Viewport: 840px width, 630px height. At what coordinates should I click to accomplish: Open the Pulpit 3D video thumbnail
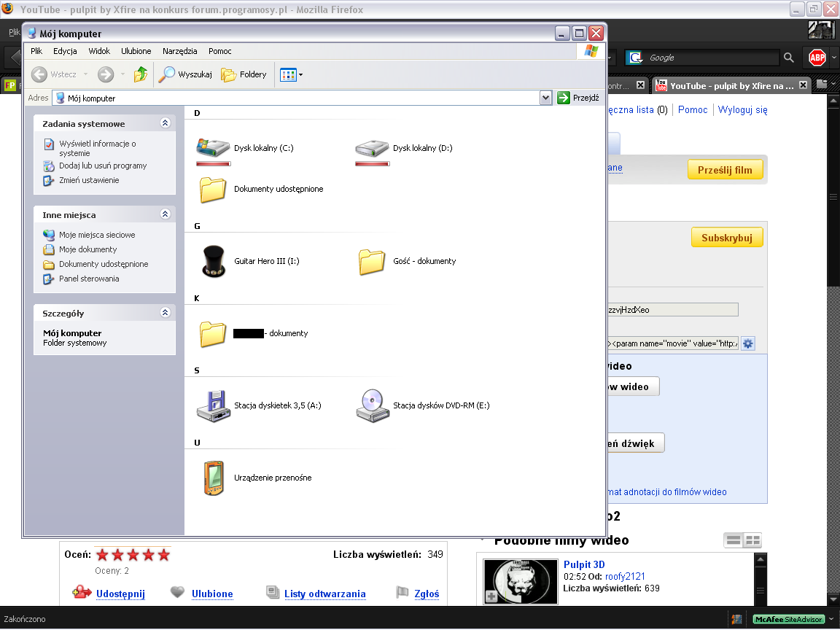(520, 582)
